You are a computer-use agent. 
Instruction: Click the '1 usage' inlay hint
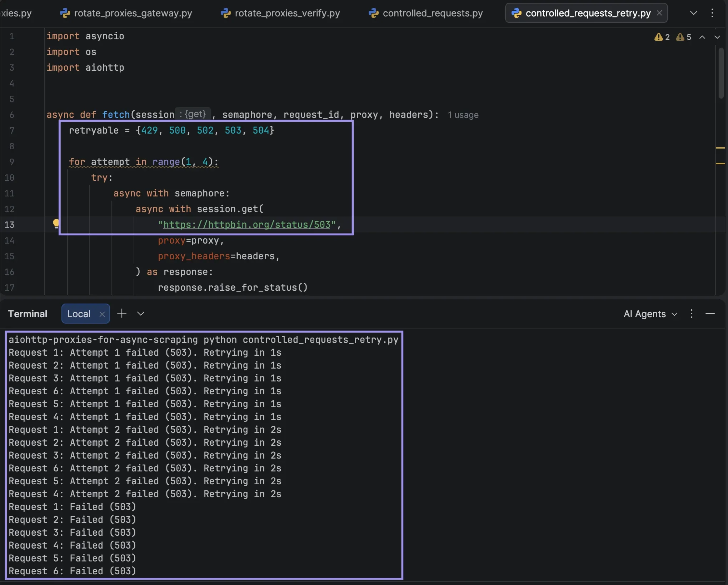pos(463,115)
